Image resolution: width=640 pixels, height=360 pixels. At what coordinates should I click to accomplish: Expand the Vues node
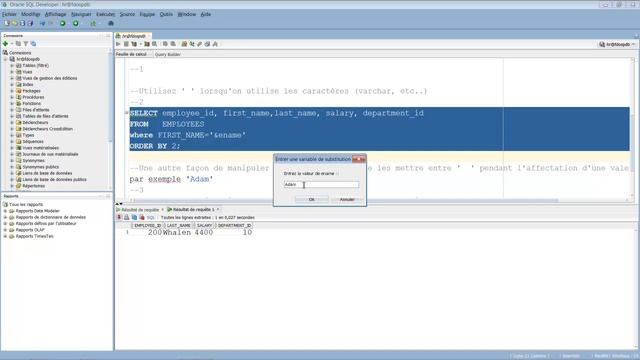click(12, 72)
